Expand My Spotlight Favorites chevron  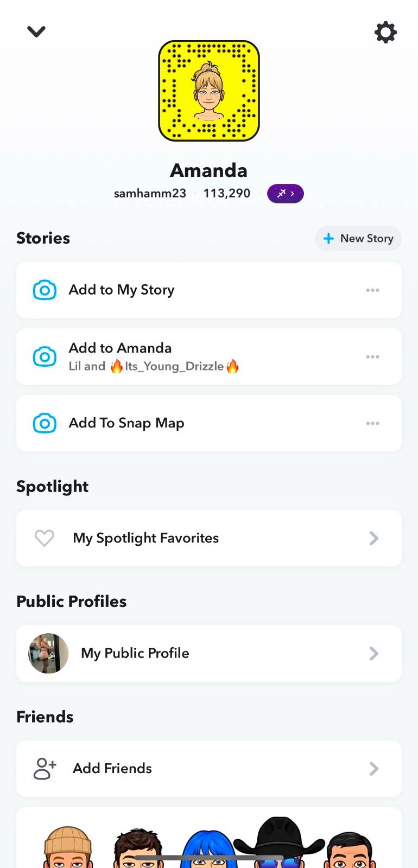tap(373, 538)
